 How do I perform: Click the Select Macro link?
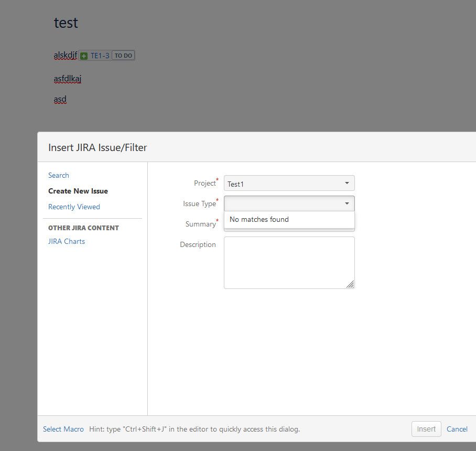click(x=63, y=429)
